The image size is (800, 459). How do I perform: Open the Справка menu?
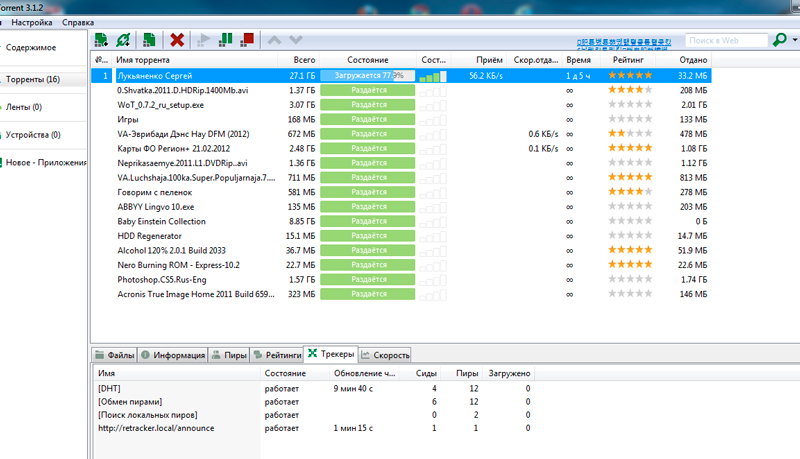[78, 22]
